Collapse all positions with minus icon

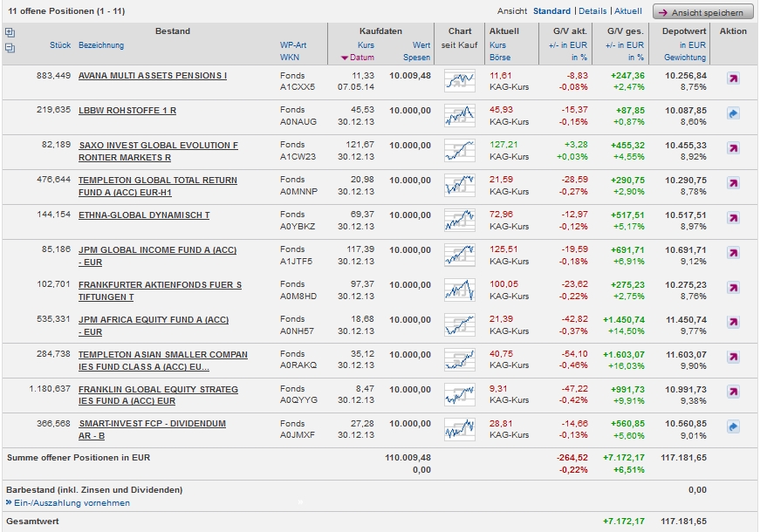click(x=10, y=48)
